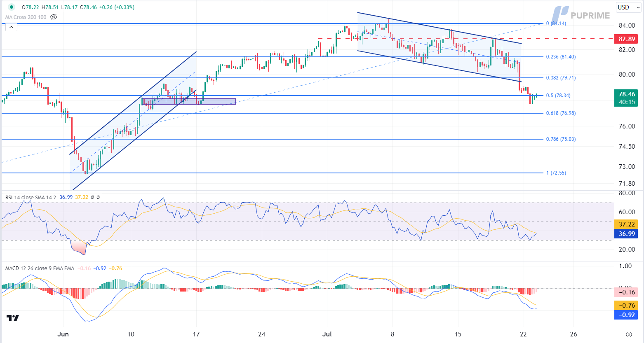The height and width of the screenshot is (343, 644).
Task: Open chart settings gear icon
Action: point(629,334)
